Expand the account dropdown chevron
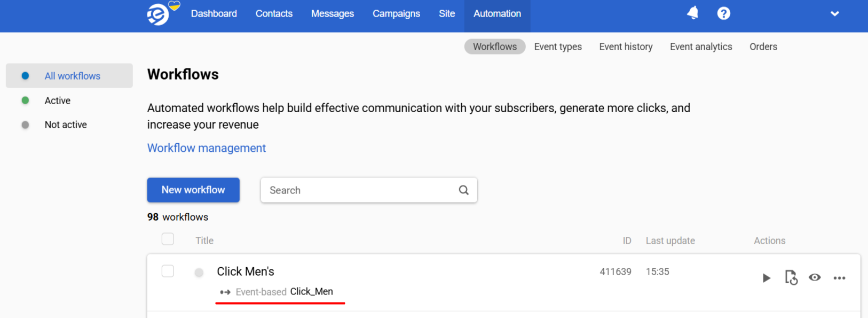The image size is (868, 318). tap(835, 13)
